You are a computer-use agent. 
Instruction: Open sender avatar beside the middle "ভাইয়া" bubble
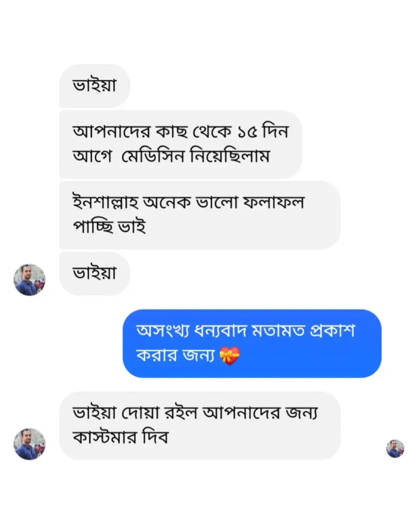tap(30, 280)
